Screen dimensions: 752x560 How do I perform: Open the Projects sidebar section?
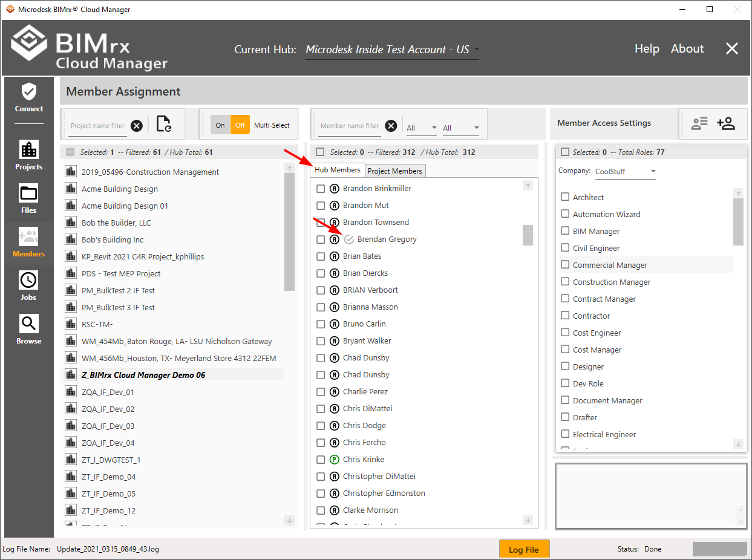(29, 156)
